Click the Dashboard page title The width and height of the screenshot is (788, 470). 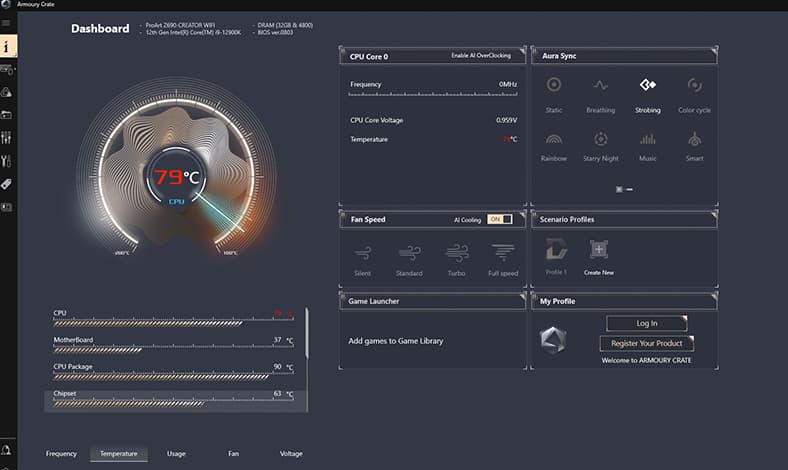(x=100, y=29)
